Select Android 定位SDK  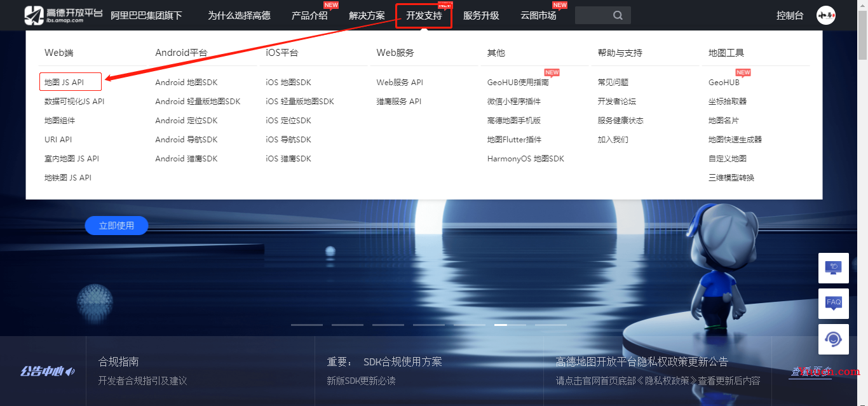point(186,121)
